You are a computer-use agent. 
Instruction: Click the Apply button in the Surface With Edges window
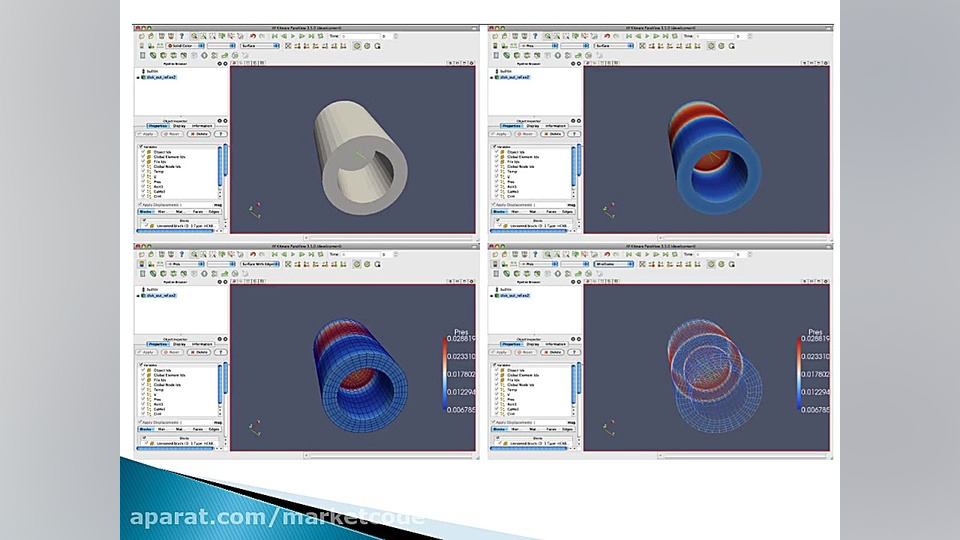click(146, 352)
